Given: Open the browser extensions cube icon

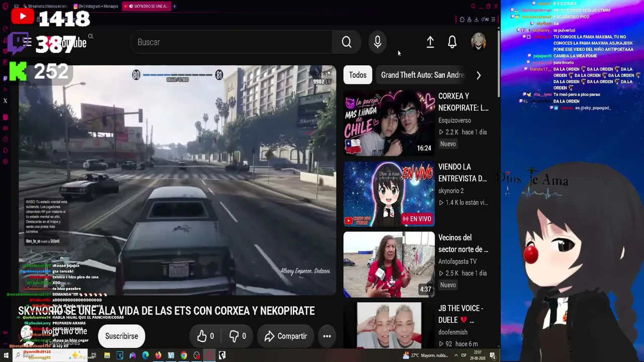Looking at the screenshot, I should [x=462, y=20].
